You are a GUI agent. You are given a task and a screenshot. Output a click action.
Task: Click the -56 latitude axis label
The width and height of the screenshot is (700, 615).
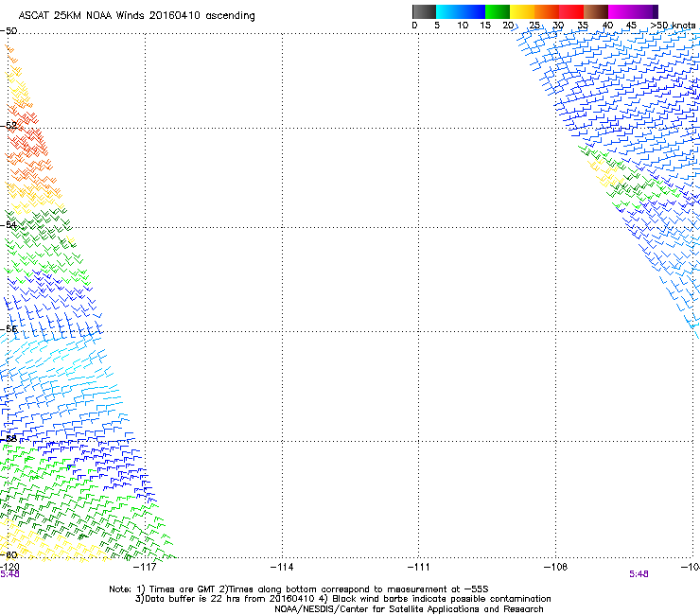tap(9, 329)
